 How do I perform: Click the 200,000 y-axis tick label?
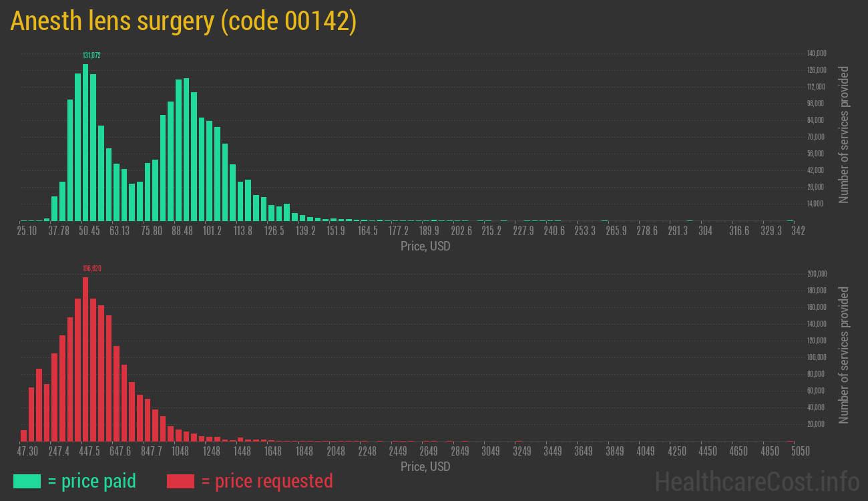coord(817,274)
